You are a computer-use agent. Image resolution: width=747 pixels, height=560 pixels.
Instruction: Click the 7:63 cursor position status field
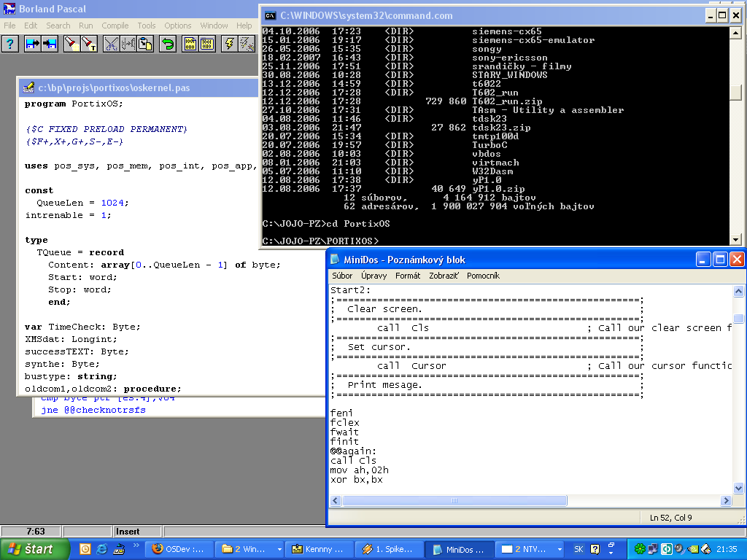31,532
